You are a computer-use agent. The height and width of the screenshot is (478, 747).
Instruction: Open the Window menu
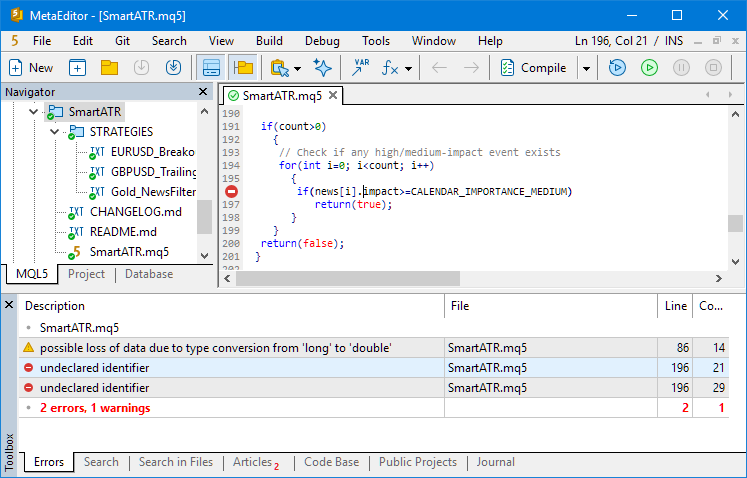[434, 41]
